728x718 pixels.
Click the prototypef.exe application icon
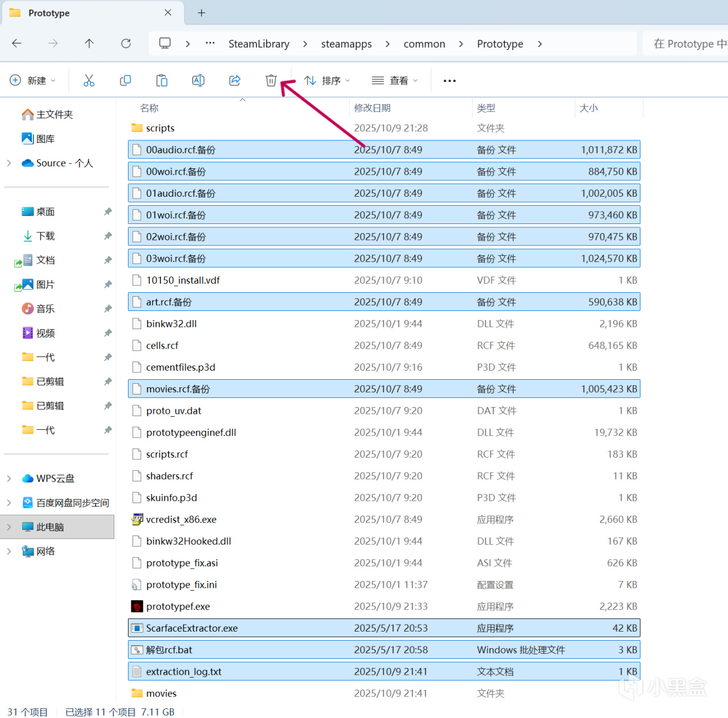pyautogui.click(x=137, y=607)
